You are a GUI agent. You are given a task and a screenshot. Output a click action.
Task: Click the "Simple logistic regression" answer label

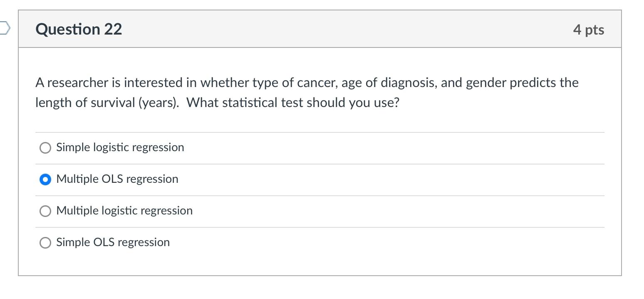[x=120, y=147]
